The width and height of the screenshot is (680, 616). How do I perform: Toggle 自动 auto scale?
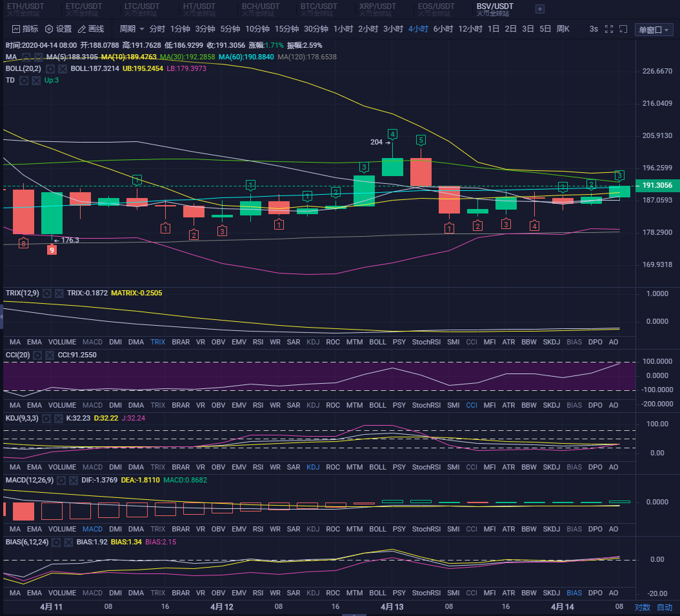[665, 608]
